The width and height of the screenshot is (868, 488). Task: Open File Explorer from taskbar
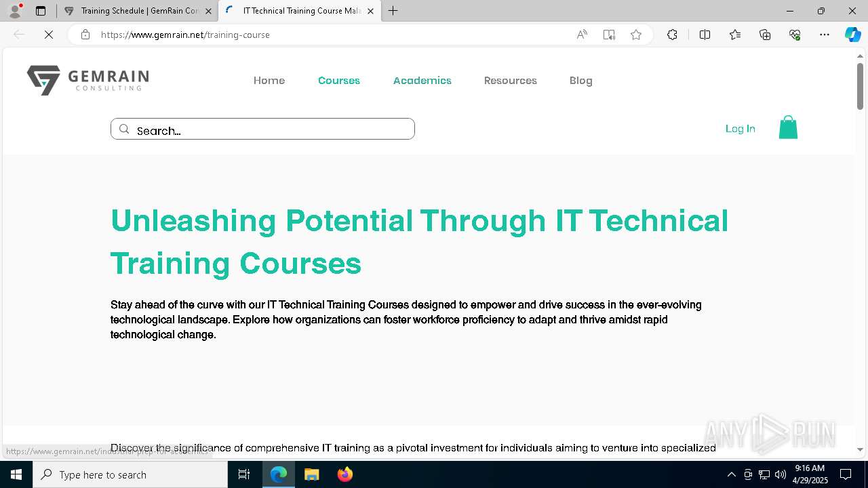(x=311, y=474)
